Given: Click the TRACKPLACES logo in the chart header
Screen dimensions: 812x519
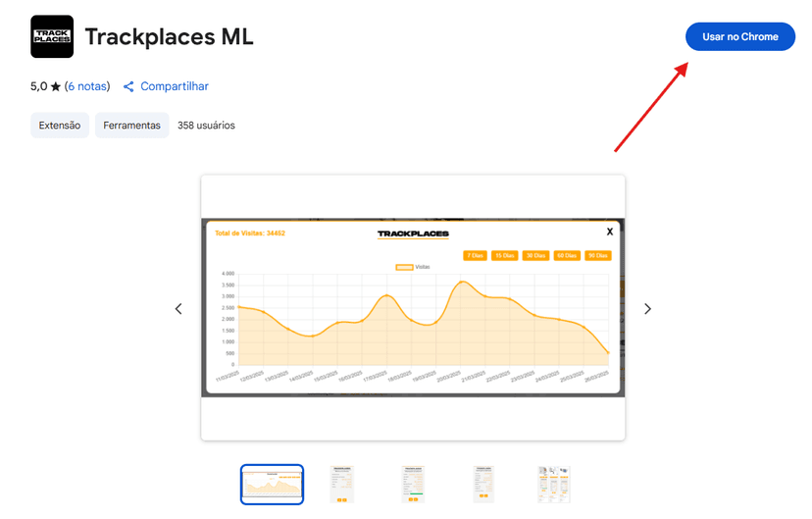Looking at the screenshot, I should [x=413, y=234].
